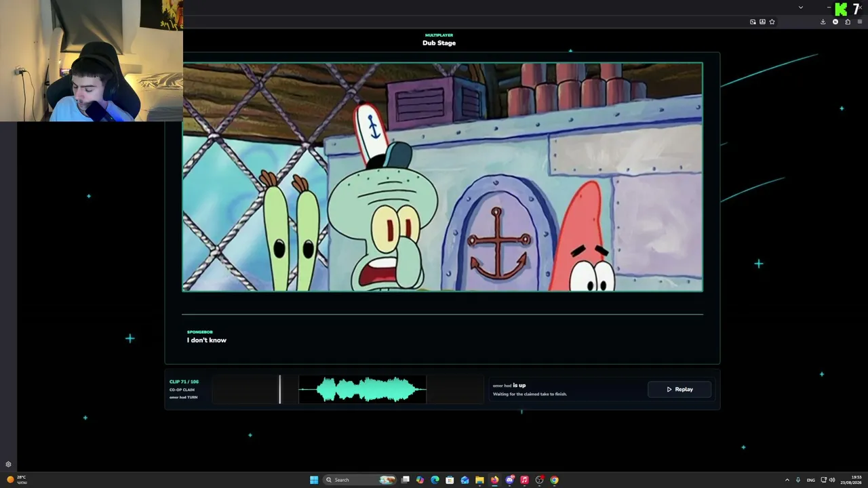Click the "I don't know" subtitle line
Screen dimensions: 868x488
click(207, 340)
